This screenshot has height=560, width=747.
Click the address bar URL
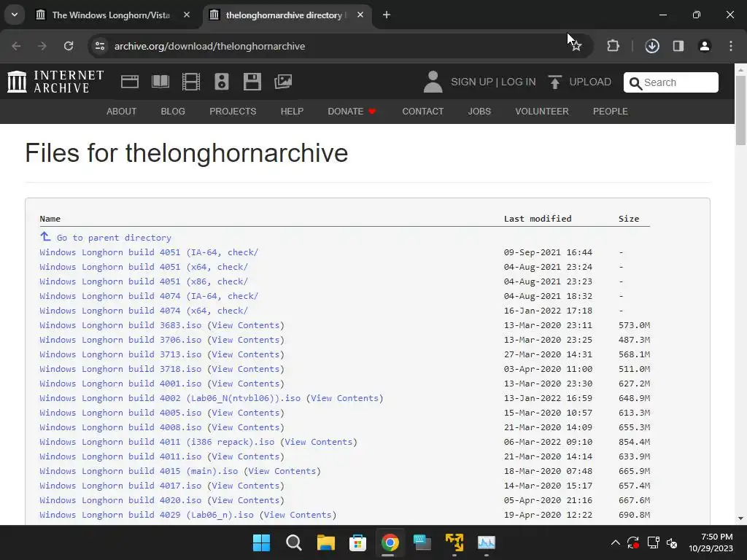209,46
